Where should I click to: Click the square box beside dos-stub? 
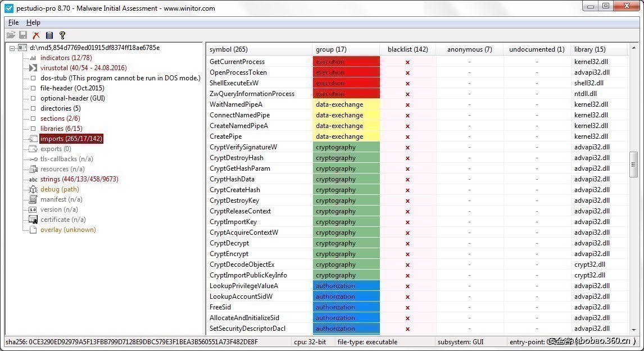tap(33, 78)
